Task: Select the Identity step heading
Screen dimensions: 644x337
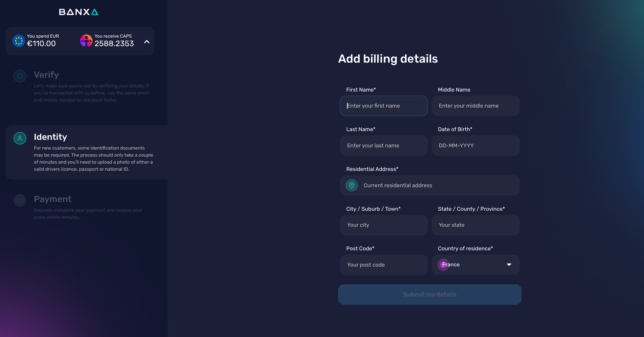Action: coord(51,137)
